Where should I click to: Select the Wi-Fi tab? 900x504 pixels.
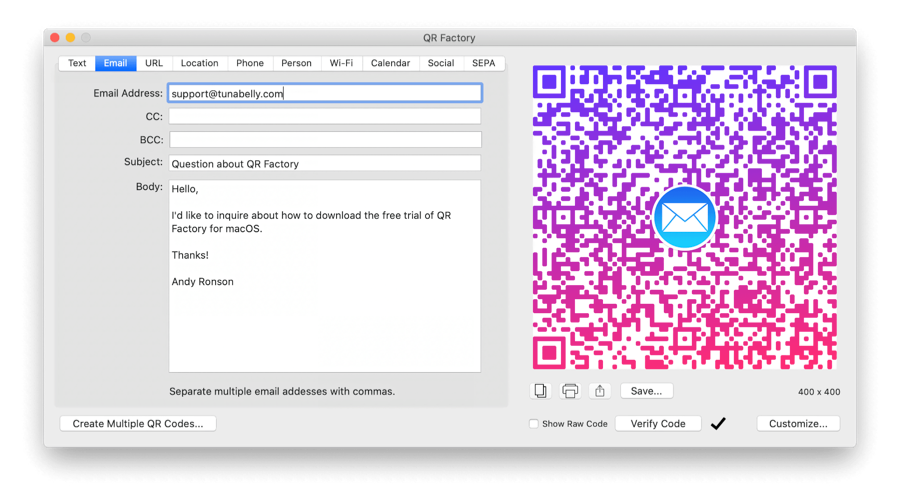coord(342,63)
